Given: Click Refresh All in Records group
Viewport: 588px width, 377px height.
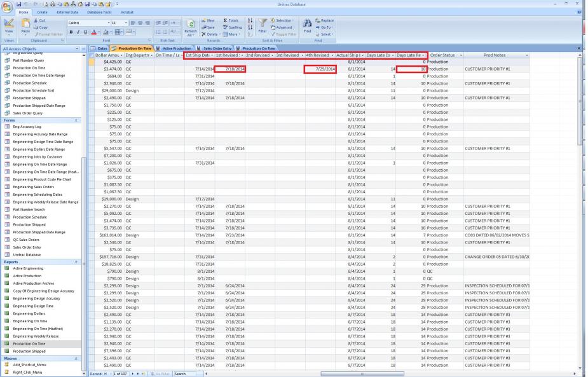Looking at the screenshot, I should (x=190, y=29).
